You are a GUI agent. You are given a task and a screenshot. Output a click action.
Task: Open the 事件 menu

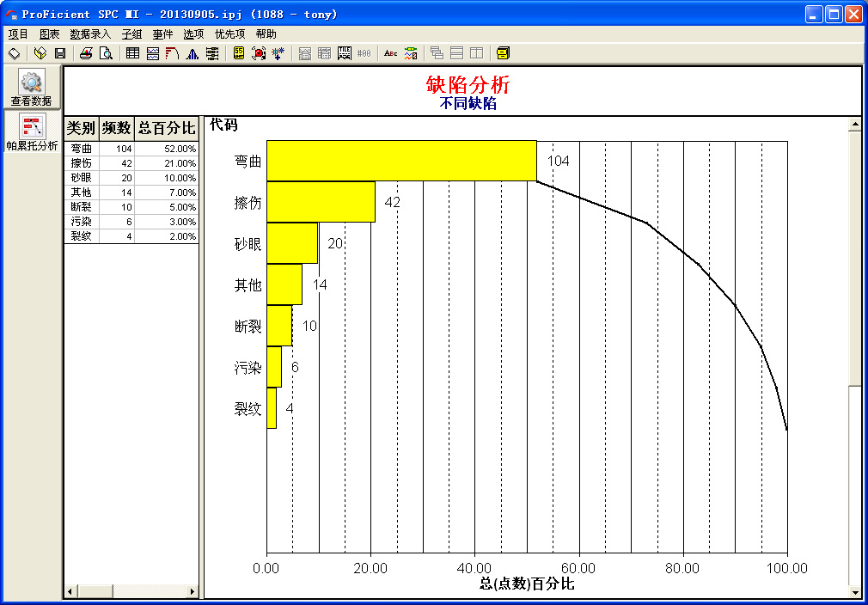pyautogui.click(x=162, y=34)
